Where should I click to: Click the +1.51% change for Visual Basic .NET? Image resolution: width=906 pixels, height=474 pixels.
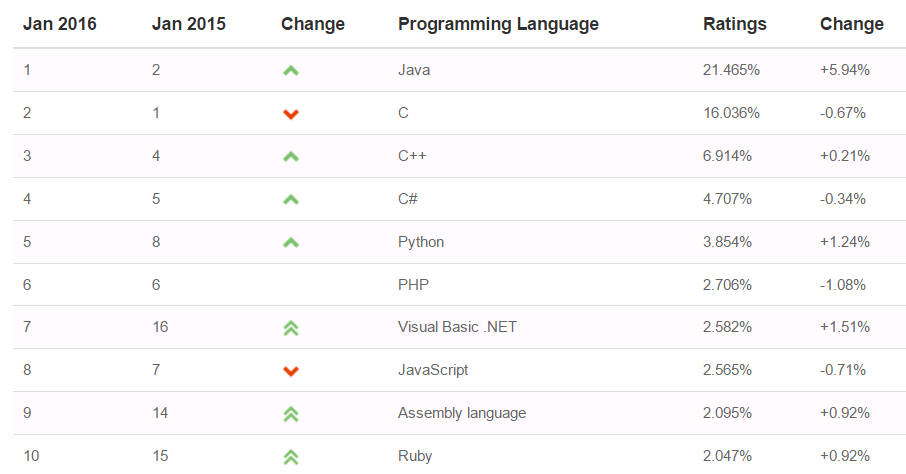tap(844, 327)
